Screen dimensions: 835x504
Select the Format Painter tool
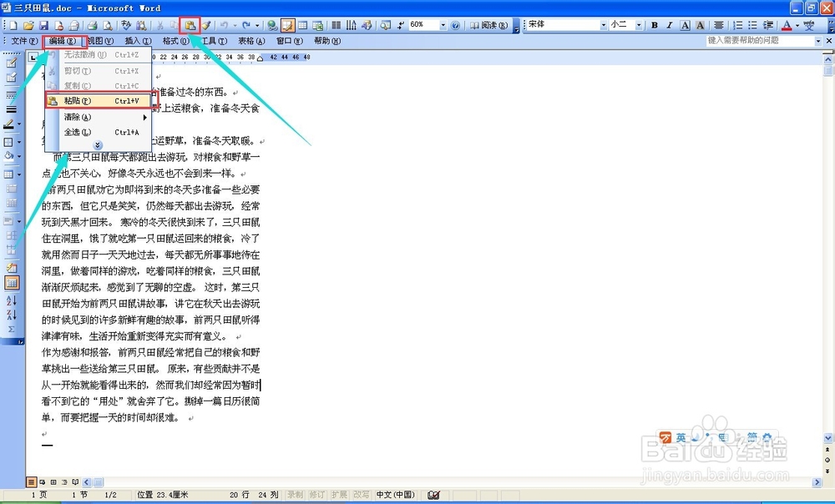click(x=207, y=25)
